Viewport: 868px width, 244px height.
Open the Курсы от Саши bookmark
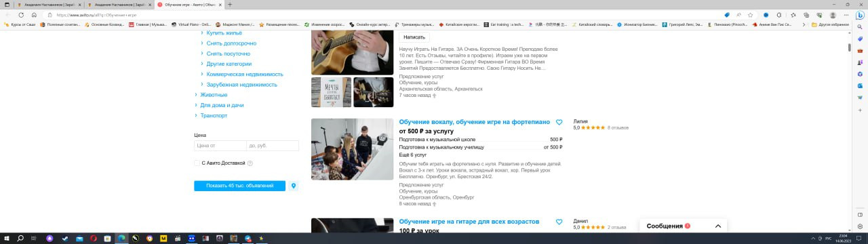coord(20,24)
